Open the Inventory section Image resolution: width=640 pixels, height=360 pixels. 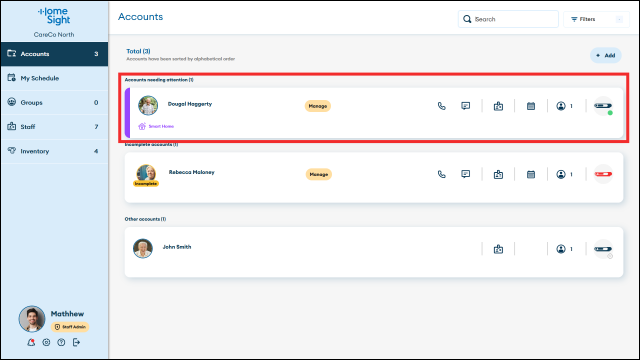coord(54,151)
